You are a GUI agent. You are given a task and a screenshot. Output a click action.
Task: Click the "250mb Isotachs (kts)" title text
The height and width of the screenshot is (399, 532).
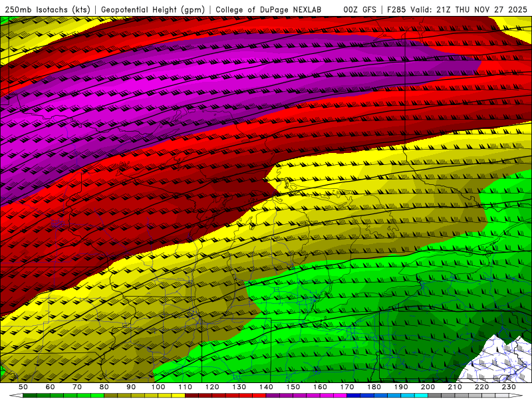[x=47, y=9]
